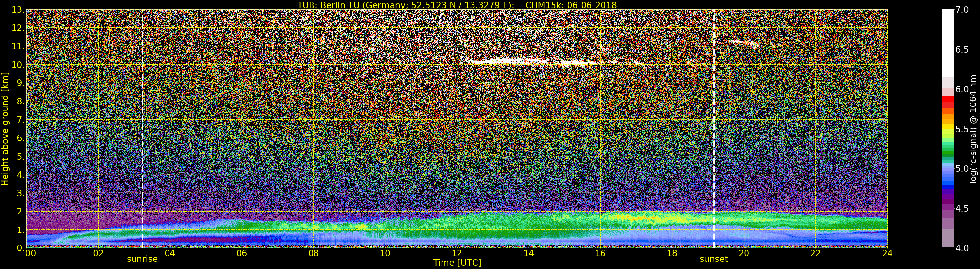Viewport: 980px width, 269px height.
Task: Click the '11.' height axis tick label
Action: 18,46
